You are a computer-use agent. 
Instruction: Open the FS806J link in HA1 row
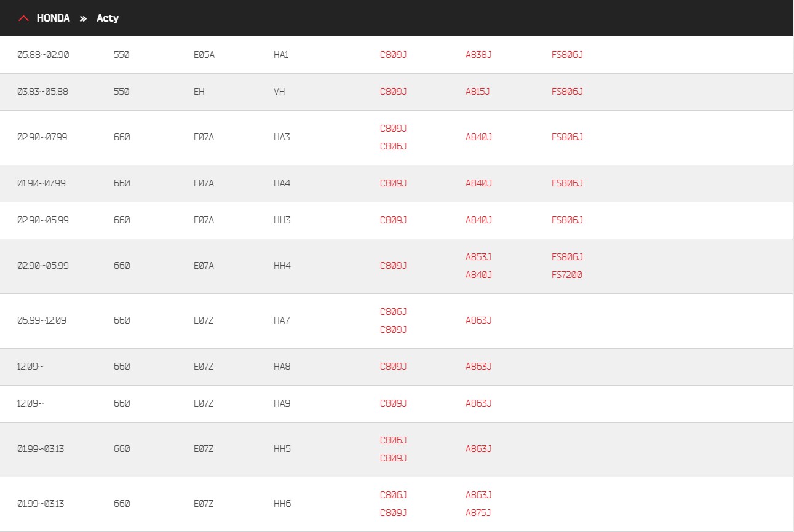point(567,55)
